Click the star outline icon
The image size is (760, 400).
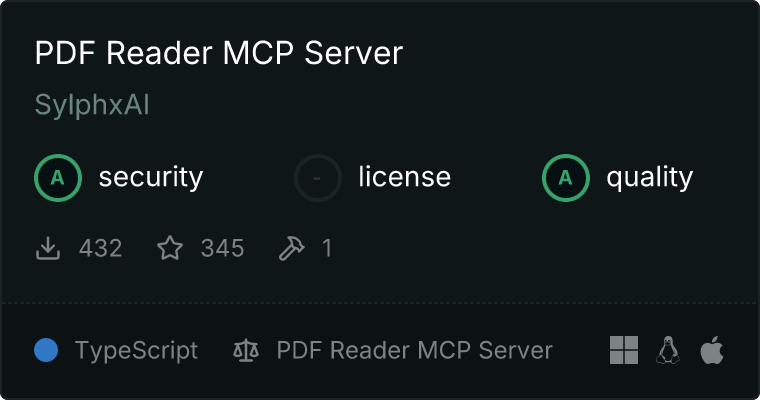tap(170, 248)
